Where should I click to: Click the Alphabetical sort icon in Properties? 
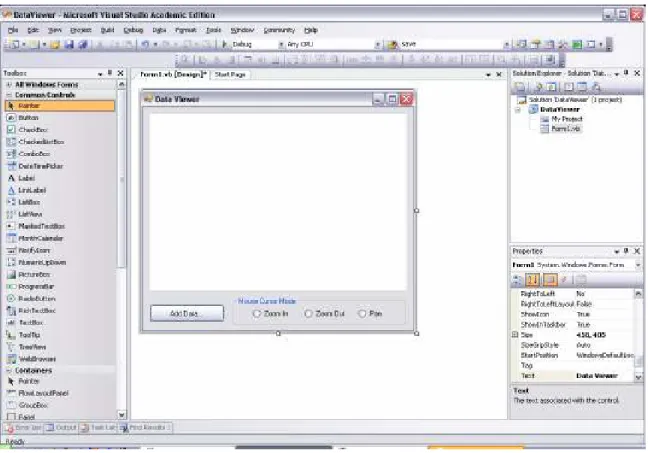click(x=533, y=280)
